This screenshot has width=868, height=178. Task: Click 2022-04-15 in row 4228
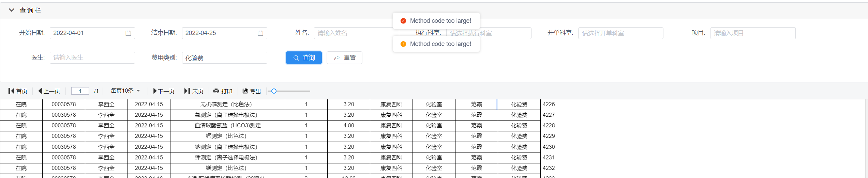click(149, 126)
